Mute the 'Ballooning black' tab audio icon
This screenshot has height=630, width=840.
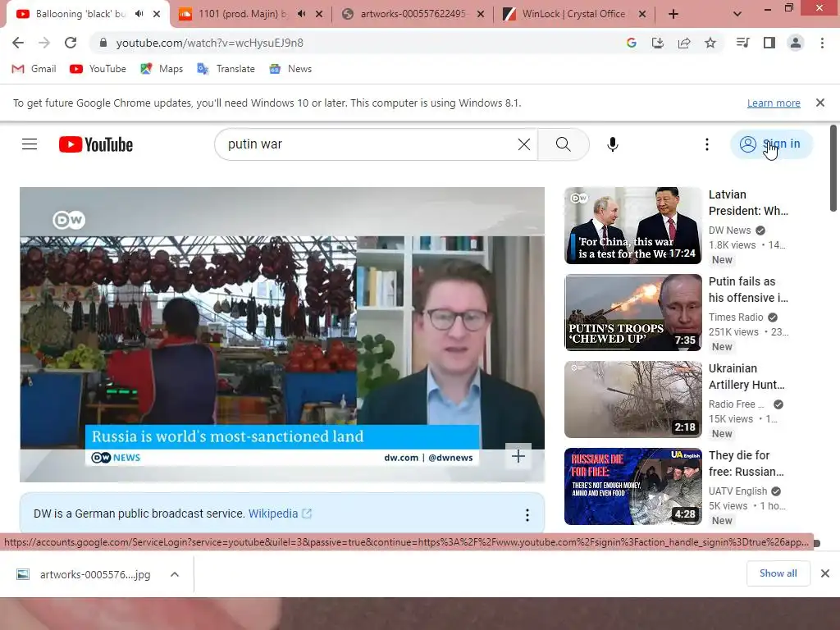[139, 14]
